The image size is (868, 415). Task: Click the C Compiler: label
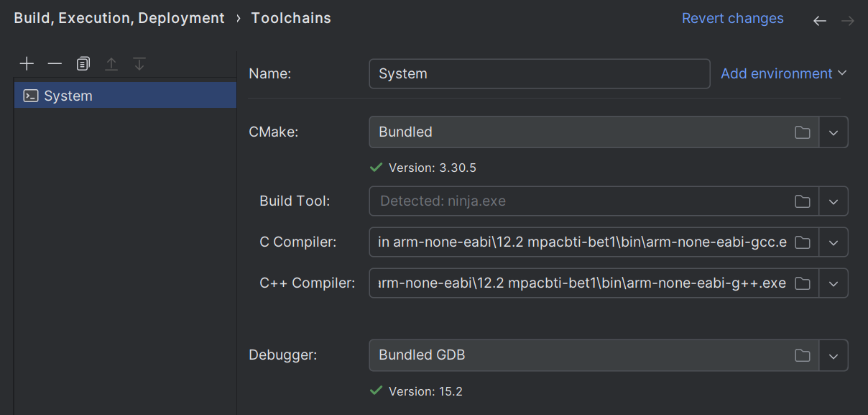[x=298, y=242]
